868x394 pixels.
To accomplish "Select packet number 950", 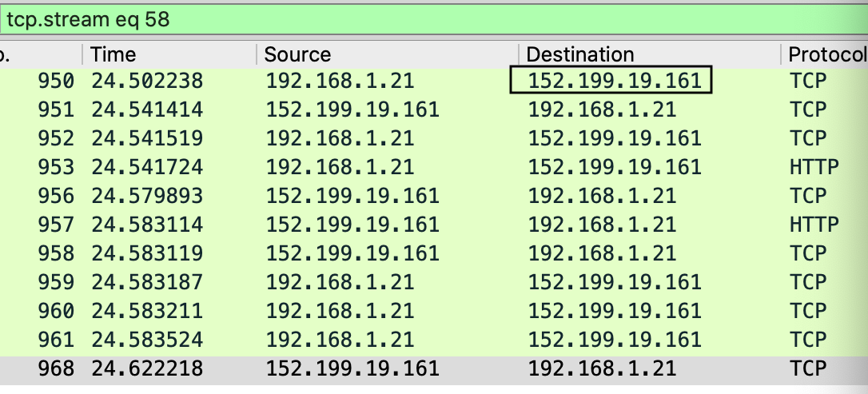I will pyautogui.click(x=434, y=81).
